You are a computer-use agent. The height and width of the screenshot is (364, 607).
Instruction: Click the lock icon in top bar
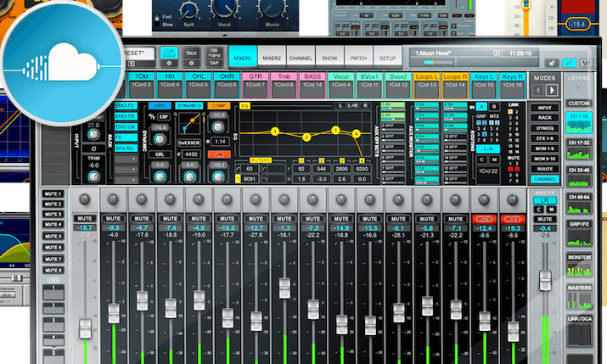click(552, 63)
